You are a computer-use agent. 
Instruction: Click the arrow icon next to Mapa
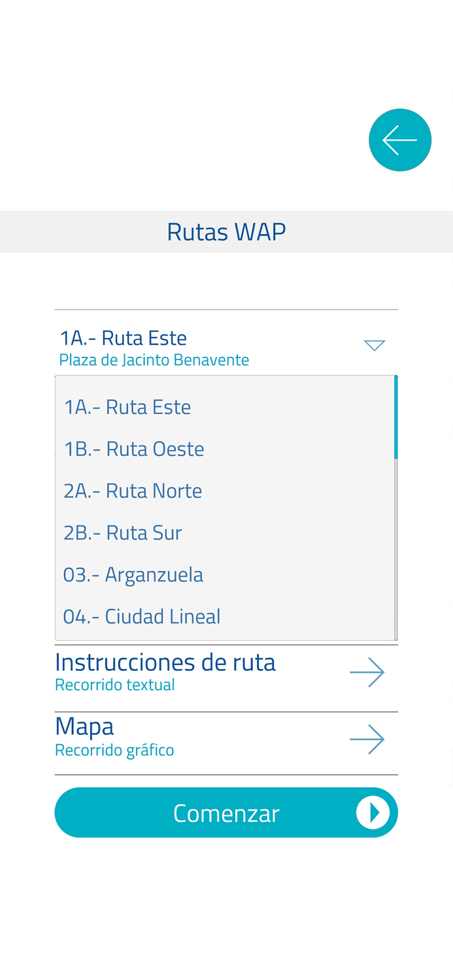click(367, 738)
